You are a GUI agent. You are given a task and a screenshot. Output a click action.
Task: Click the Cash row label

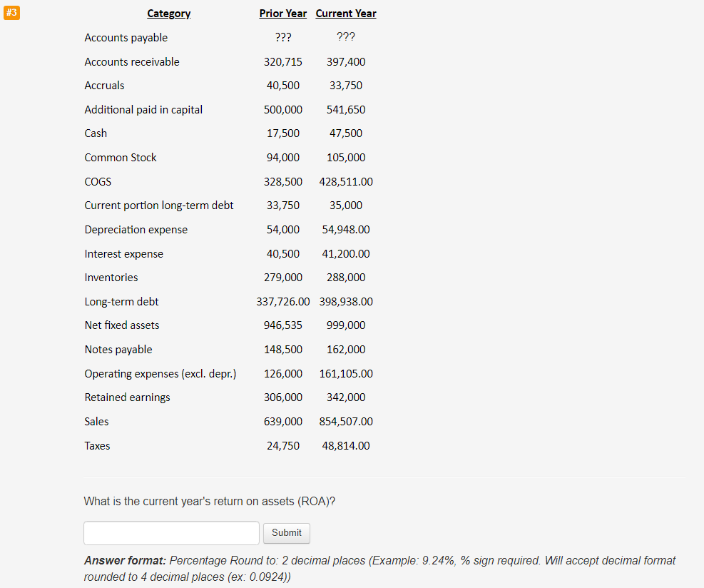pos(95,133)
